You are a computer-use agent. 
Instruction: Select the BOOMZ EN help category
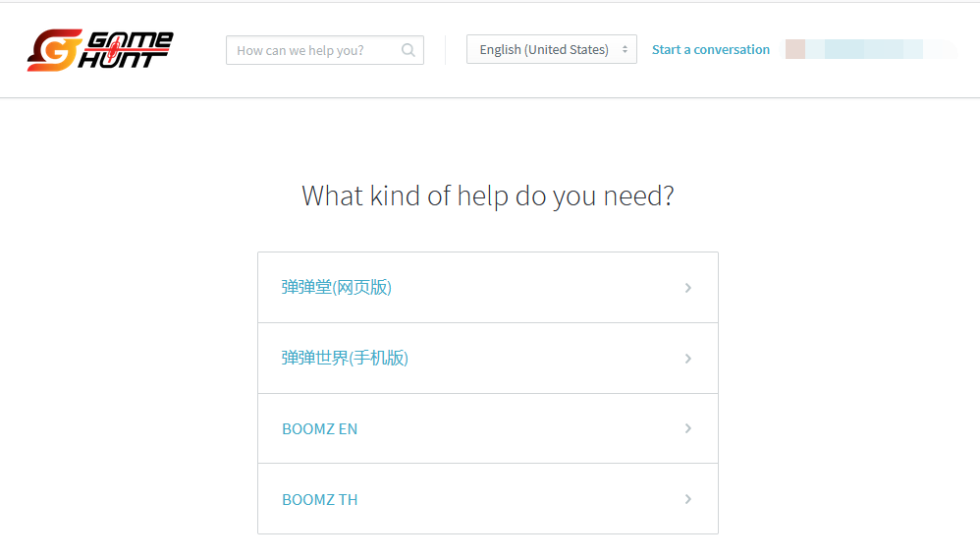[319, 428]
